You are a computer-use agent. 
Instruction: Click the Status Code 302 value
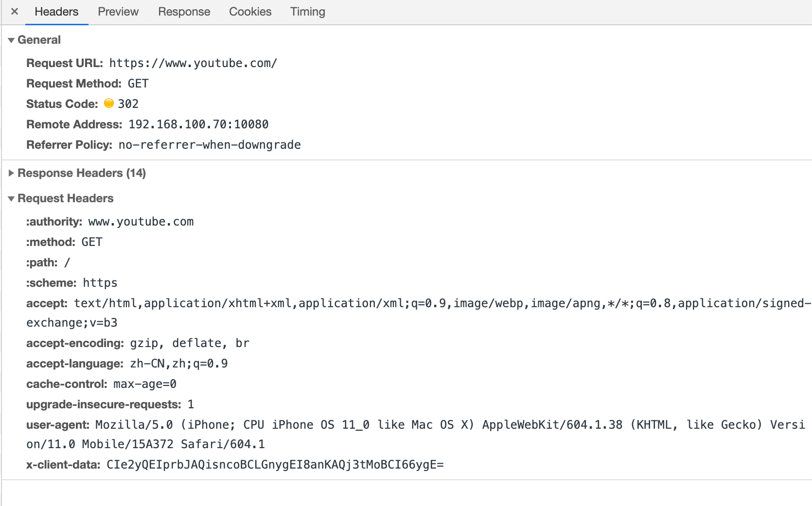coord(128,104)
